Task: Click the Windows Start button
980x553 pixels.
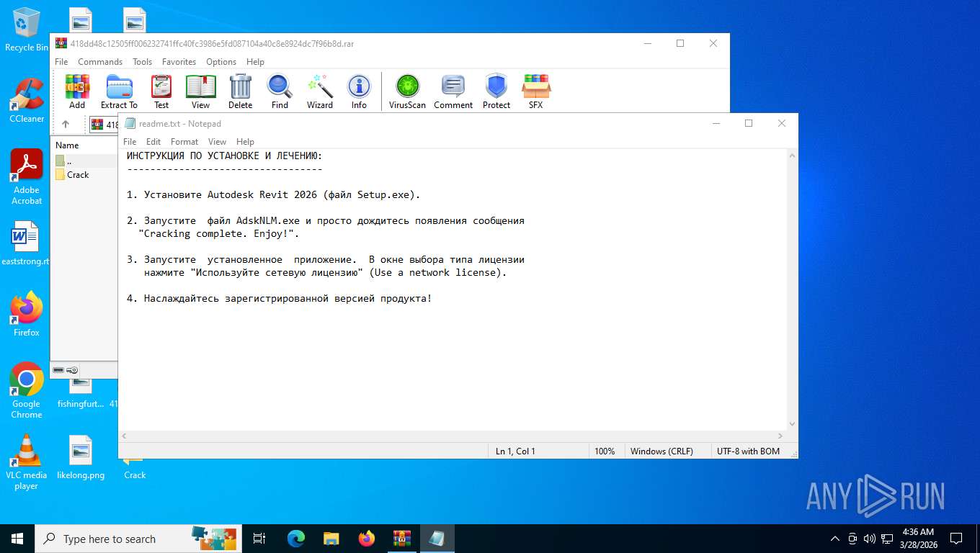Action: click(17, 539)
